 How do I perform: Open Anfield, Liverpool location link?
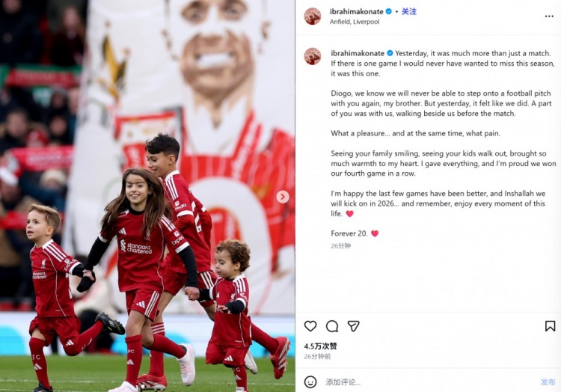click(355, 22)
